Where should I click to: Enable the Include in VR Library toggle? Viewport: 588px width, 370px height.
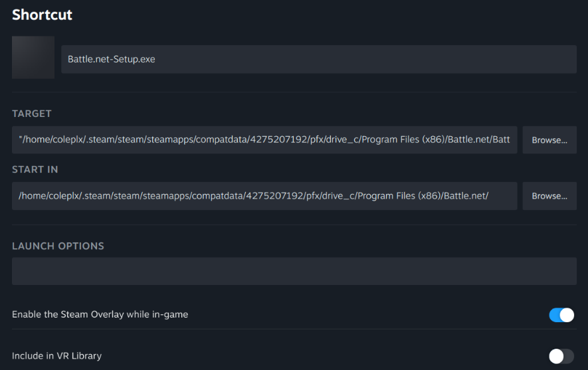pyautogui.click(x=561, y=356)
